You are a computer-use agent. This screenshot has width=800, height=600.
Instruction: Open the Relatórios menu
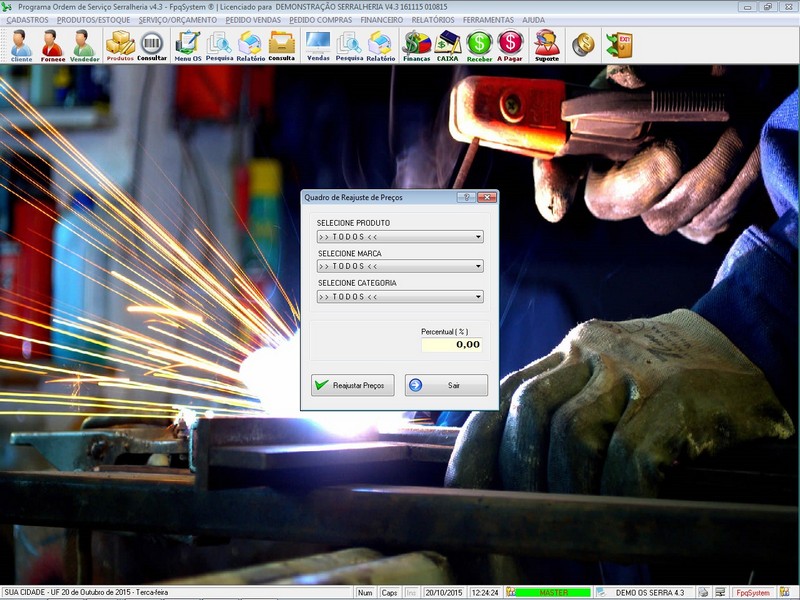coord(432,20)
